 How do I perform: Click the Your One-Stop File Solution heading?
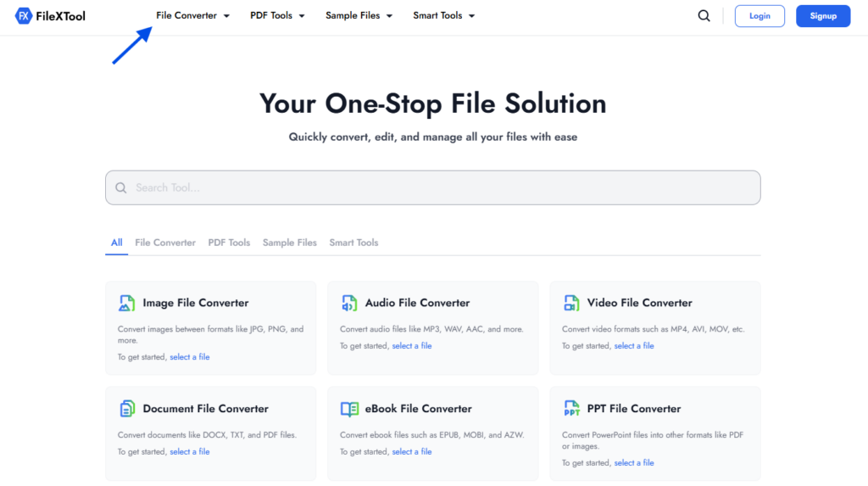pos(433,103)
